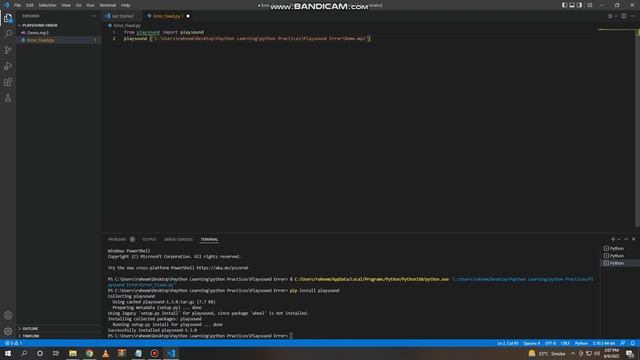This screenshot has width=640, height=360.
Task: Open the Selection menu
Action: click(x=47, y=5)
